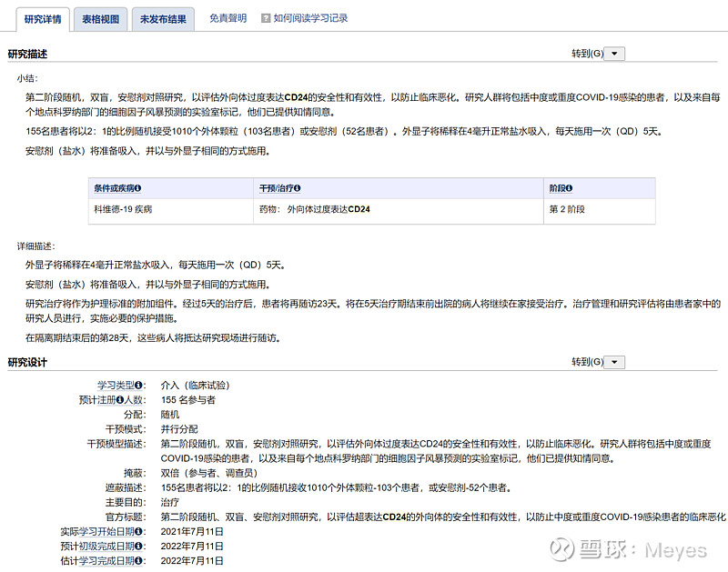Image resolution: width=728 pixels, height=572 pixels.
Task: Click the 详细描述 label
Action: [36, 246]
